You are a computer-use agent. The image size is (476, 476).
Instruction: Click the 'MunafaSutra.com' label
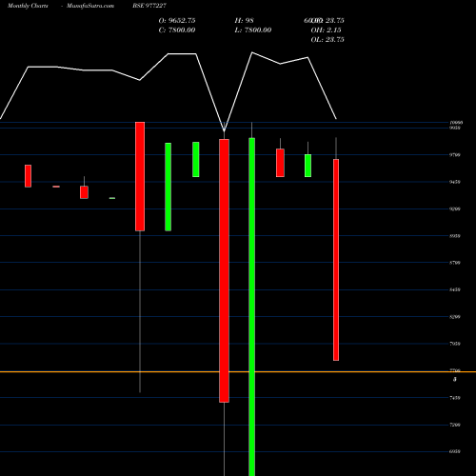click(x=90, y=6)
